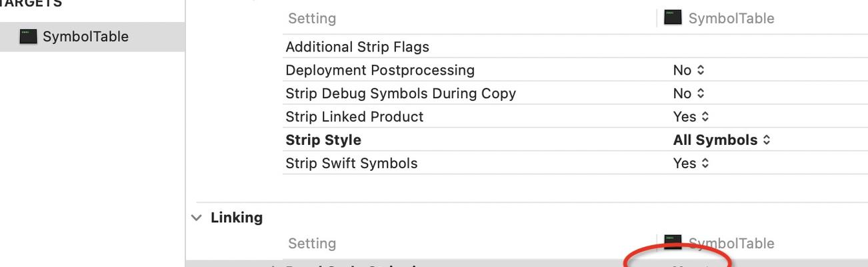Select the Strip Linked Product setting label

(355, 117)
